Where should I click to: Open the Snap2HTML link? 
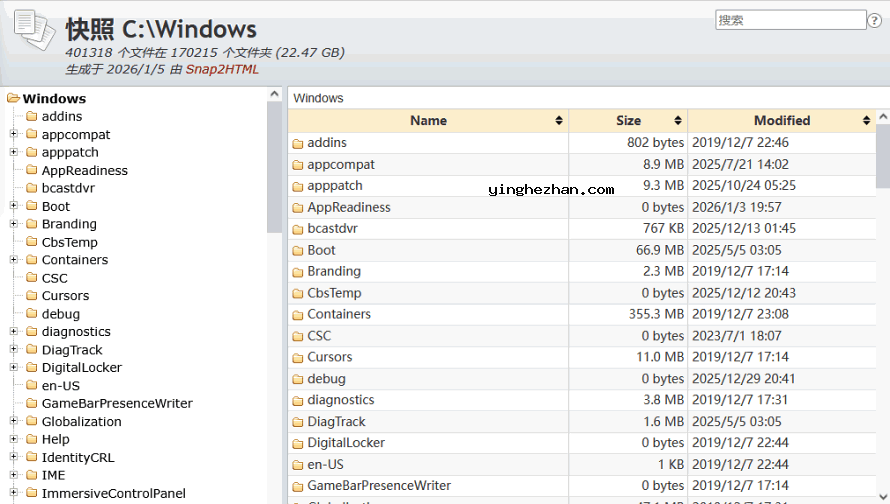(x=222, y=70)
